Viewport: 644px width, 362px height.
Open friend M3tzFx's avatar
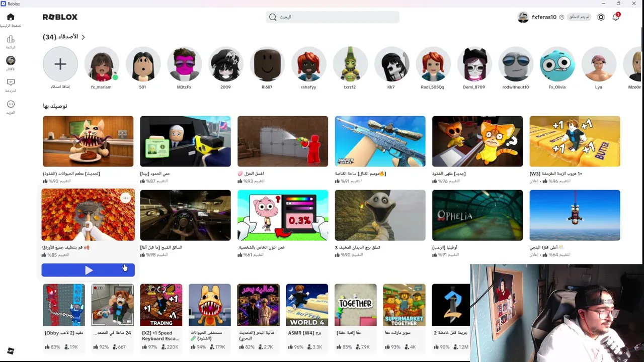pos(184,64)
